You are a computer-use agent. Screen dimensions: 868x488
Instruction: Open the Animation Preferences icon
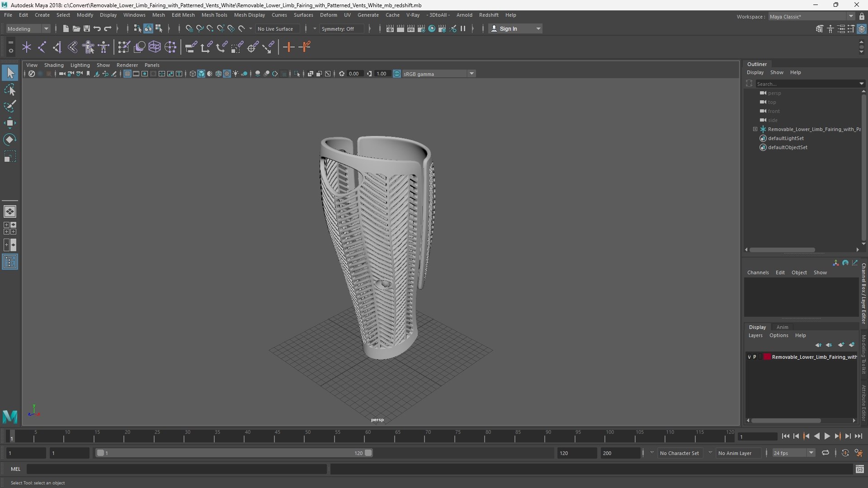(x=859, y=453)
